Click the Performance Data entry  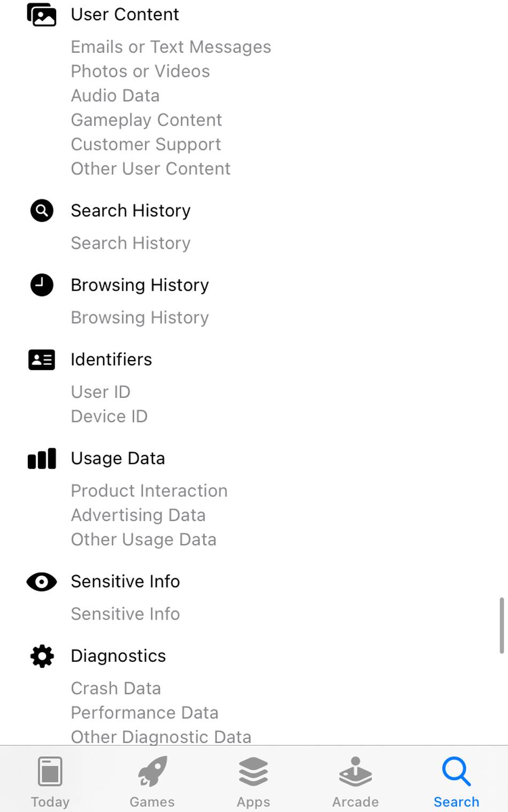(144, 713)
